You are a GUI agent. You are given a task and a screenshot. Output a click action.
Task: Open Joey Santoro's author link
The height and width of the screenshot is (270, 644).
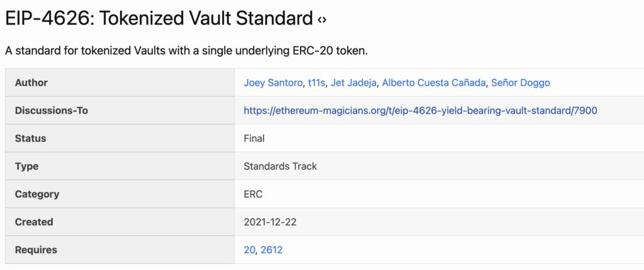[x=273, y=83]
